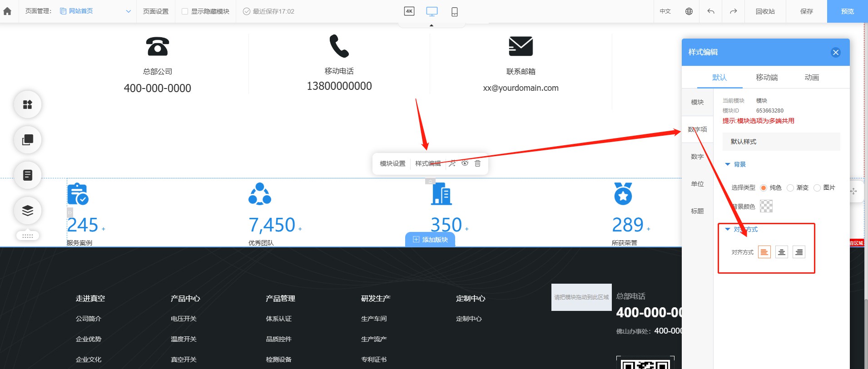The image size is (868, 369).
Task: Delete module with trash icon
Action: click(x=477, y=163)
